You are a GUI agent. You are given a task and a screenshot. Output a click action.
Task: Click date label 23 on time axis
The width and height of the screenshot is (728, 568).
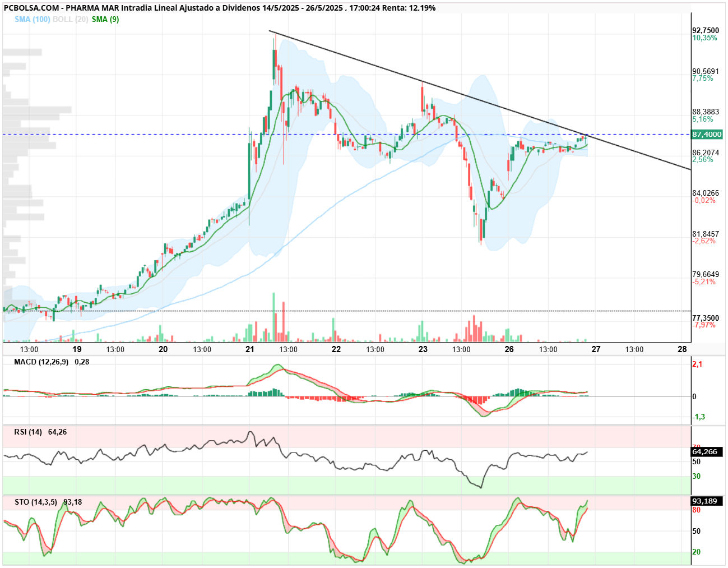pos(423,349)
